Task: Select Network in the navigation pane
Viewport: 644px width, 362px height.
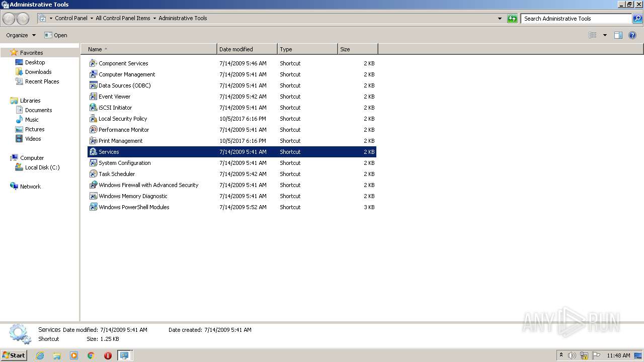Action: coord(30,187)
